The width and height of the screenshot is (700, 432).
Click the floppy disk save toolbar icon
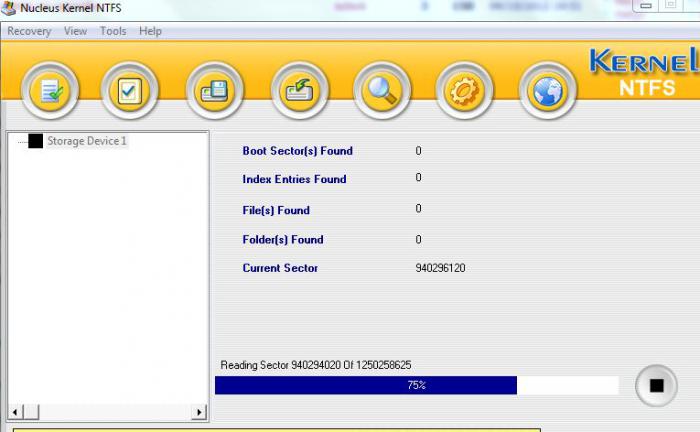[x=214, y=92]
